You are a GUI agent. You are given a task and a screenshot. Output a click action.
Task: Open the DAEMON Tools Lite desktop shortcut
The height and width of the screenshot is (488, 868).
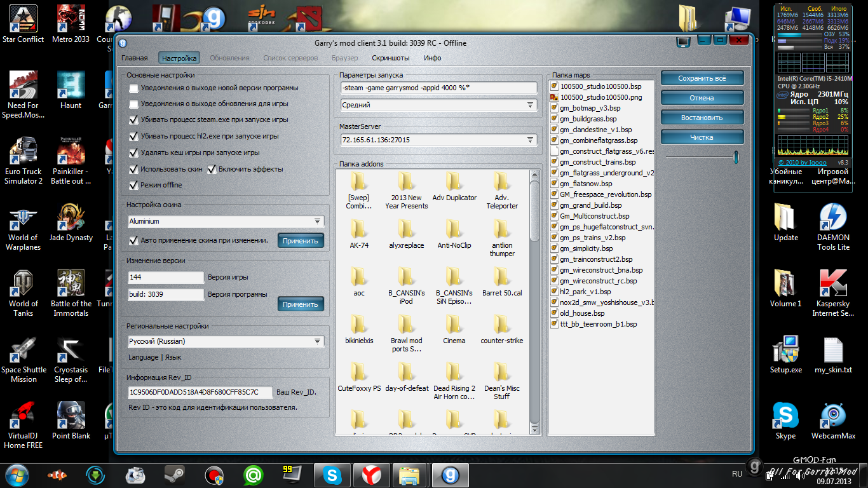click(x=833, y=227)
